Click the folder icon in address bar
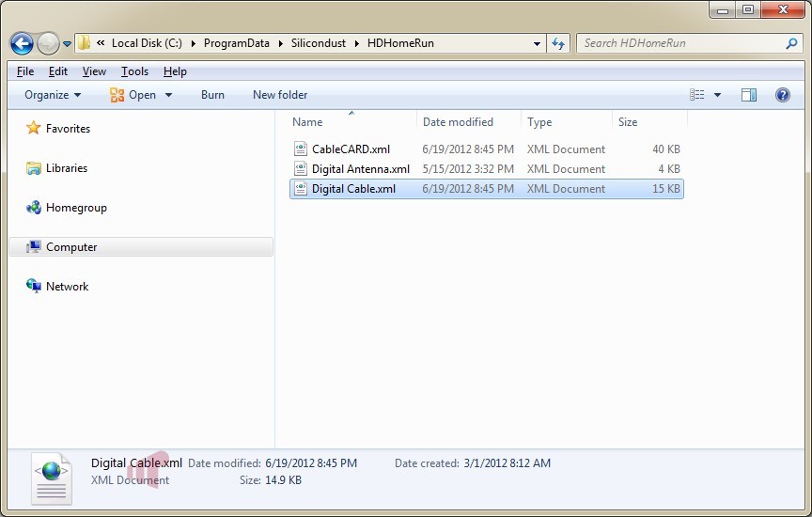The image size is (812, 517). (84, 43)
